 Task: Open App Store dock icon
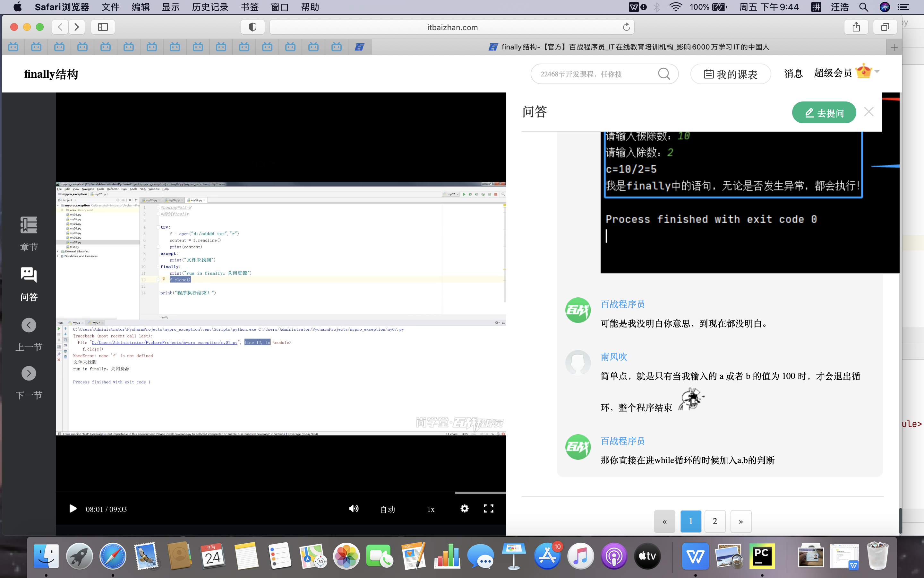pyautogui.click(x=547, y=556)
